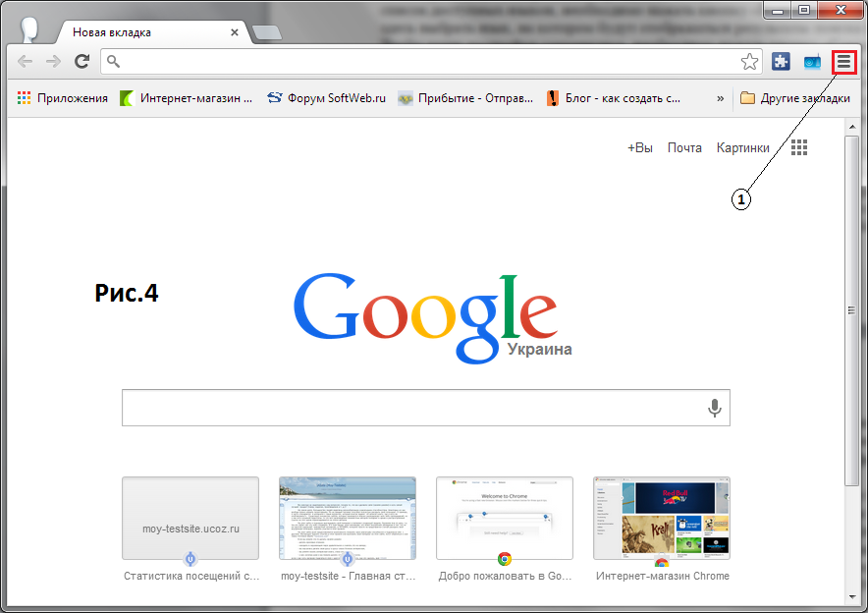Click the browser back arrow
This screenshot has width=868, height=613.
pyautogui.click(x=25, y=62)
